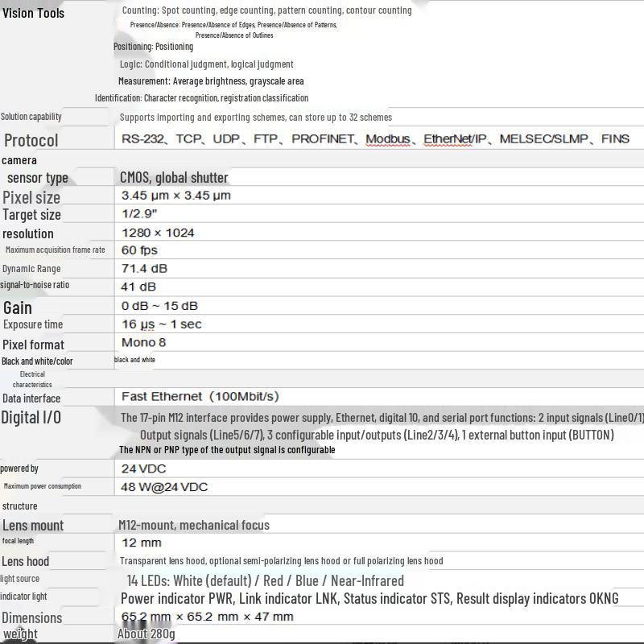Viewport: 644px width, 644px height.
Task: Click the 'focal length' label
Action: pos(18,541)
